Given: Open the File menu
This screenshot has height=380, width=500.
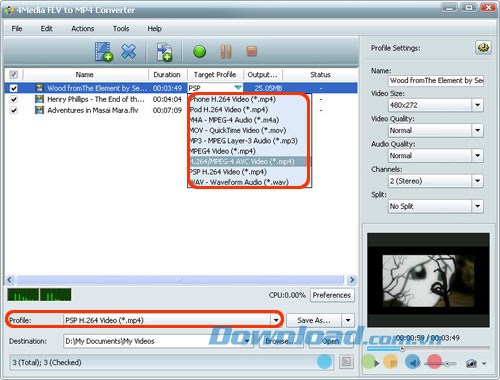Looking at the screenshot, I should [17, 29].
